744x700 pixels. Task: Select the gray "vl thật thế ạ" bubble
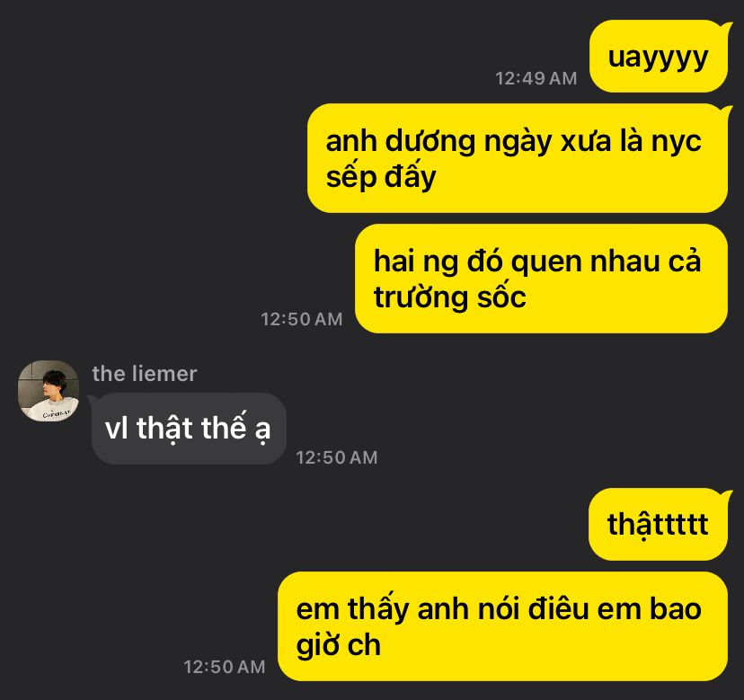tap(189, 429)
